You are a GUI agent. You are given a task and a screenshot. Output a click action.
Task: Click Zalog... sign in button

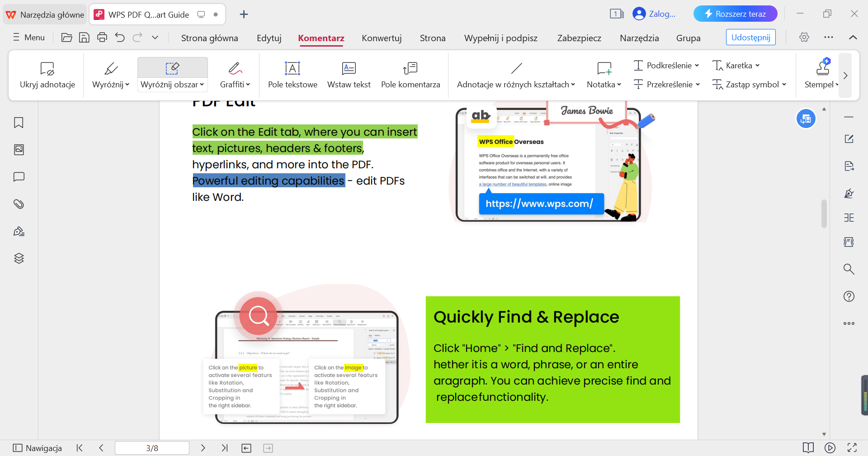tap(654, 14)
